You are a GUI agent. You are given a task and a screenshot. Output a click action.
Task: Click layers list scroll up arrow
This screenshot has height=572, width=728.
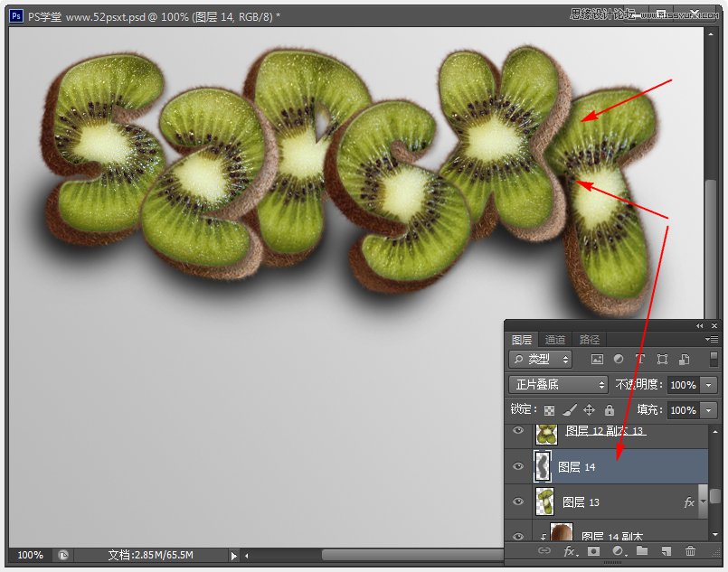point(715,431)
